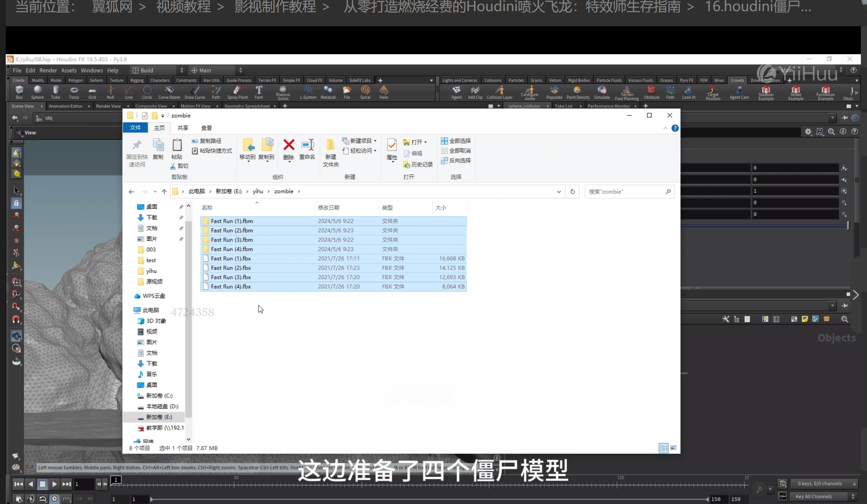Open the Main take dropdown

(x=217, y=70)
